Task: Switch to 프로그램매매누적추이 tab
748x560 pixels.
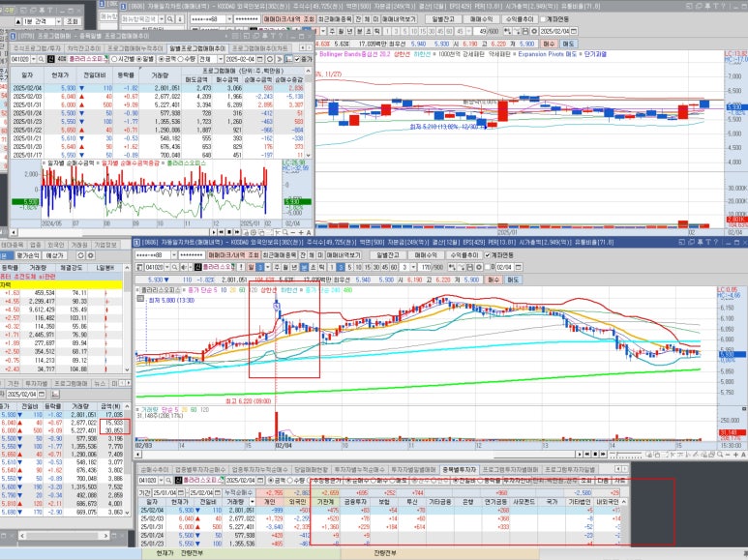Action: (135, 48)
